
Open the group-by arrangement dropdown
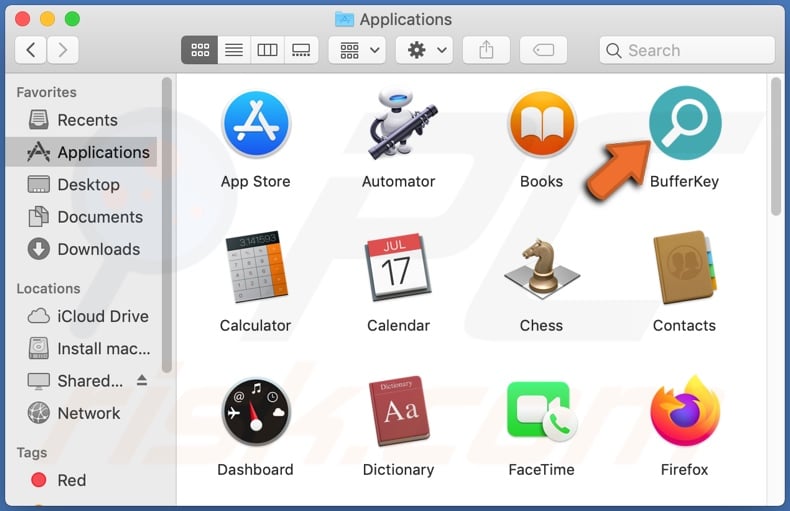[x=357, y=50]
